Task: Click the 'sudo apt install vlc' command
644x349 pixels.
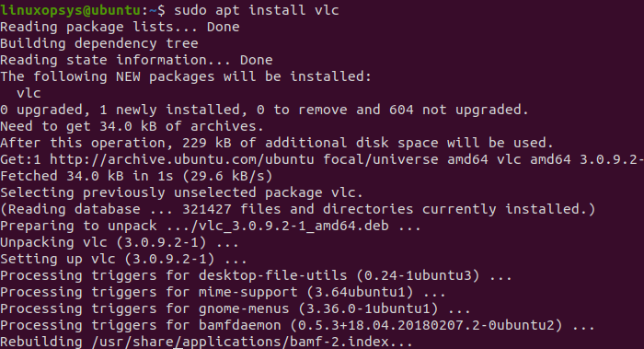Action: 257,10
